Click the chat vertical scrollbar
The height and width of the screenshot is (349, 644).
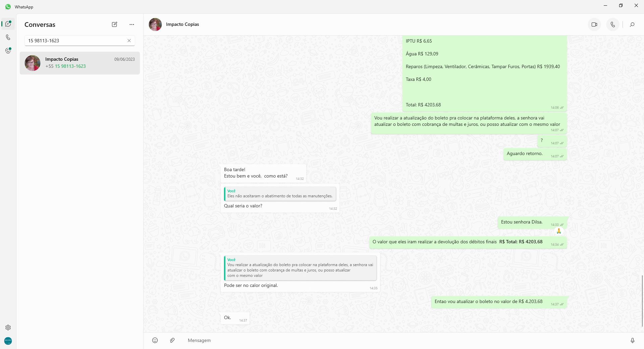pos(642,300)
